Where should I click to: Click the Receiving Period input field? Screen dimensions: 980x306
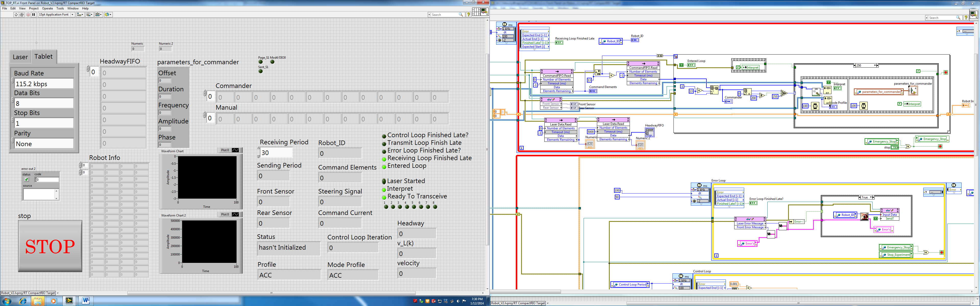pyautogui.click(x=277, y=152)
